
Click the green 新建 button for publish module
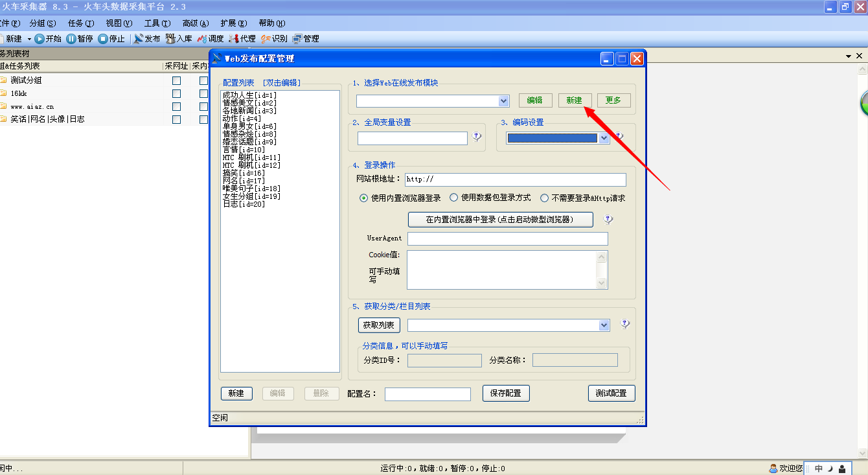[575, 100]
